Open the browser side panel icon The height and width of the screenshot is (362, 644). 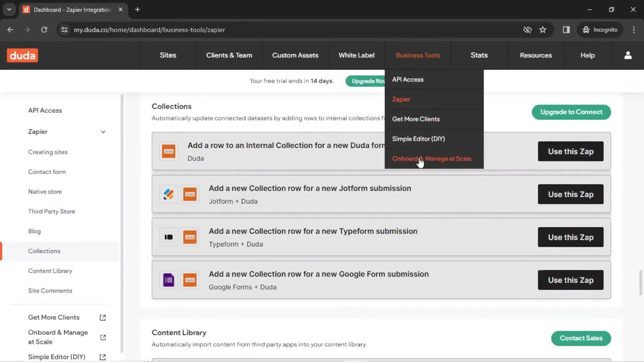[566, 30]
